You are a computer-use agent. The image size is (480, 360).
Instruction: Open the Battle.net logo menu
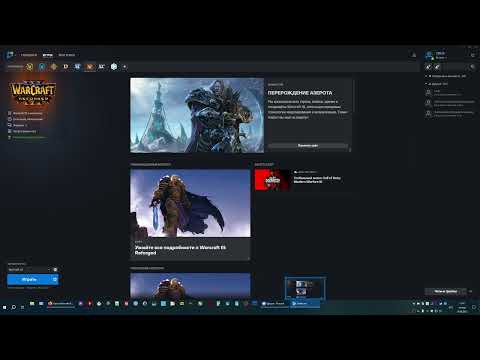coord(10,55)
